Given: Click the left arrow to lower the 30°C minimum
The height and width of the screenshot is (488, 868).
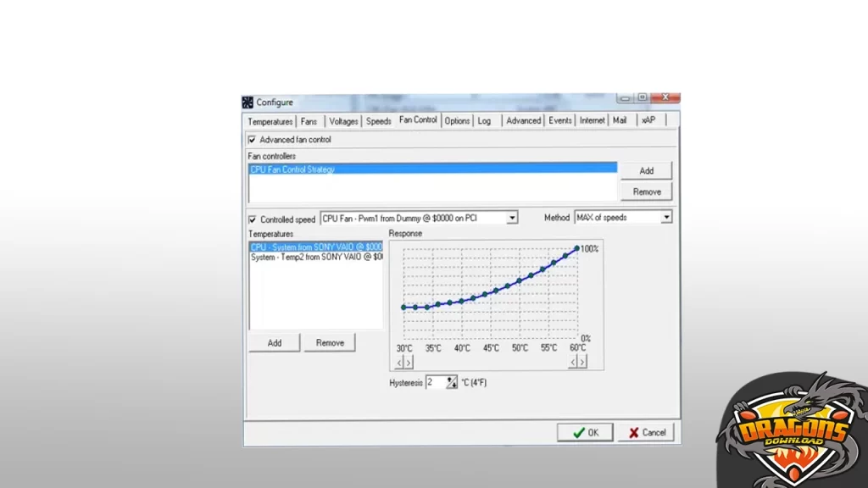Looking at the screenshot, I should click(x=398, y=362).
